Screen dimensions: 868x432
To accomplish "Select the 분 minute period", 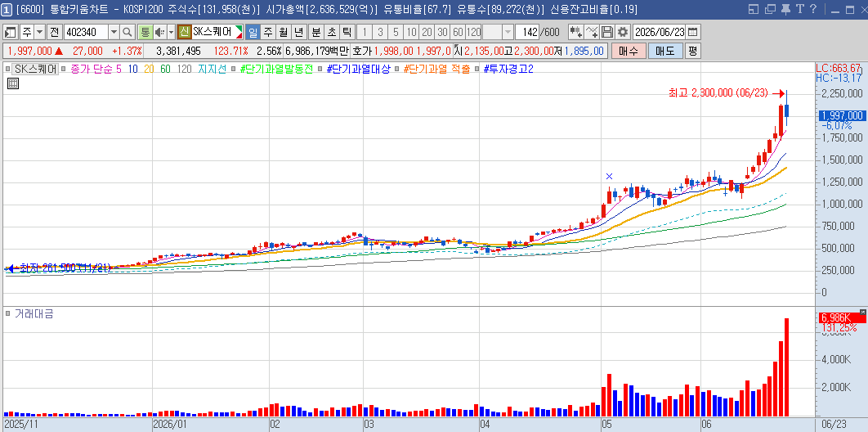I will pyautogui.click(x=316, y=32).
